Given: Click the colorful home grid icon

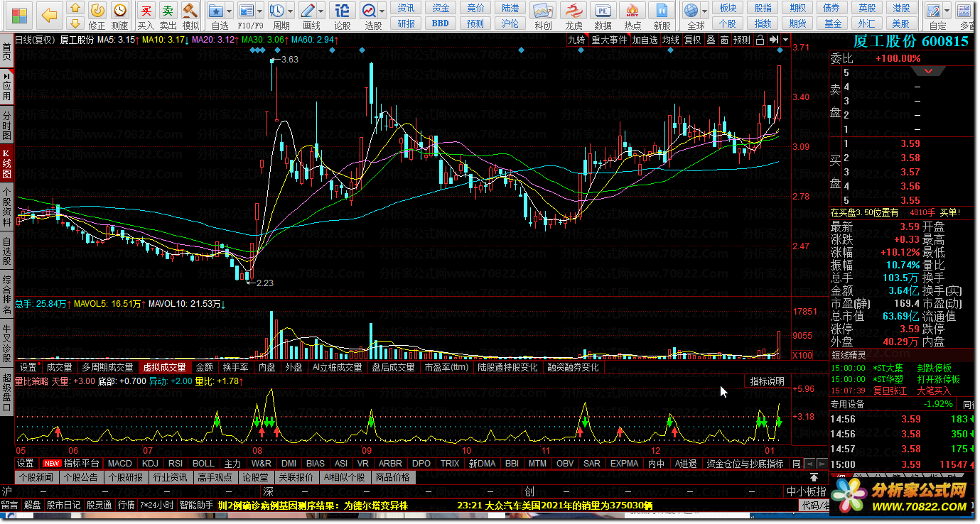Looking at the screenshot, I should 20,14.
